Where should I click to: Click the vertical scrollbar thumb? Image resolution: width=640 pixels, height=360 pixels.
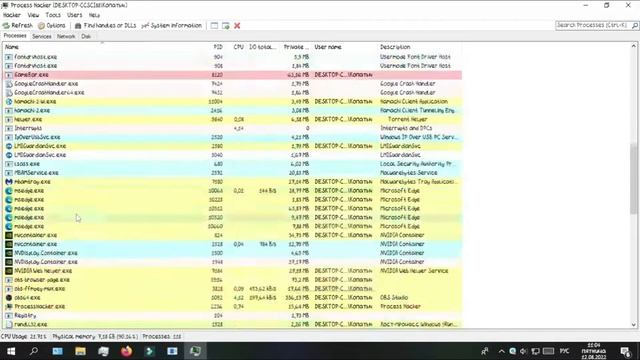pyautogui.click(x=633, y=179)
